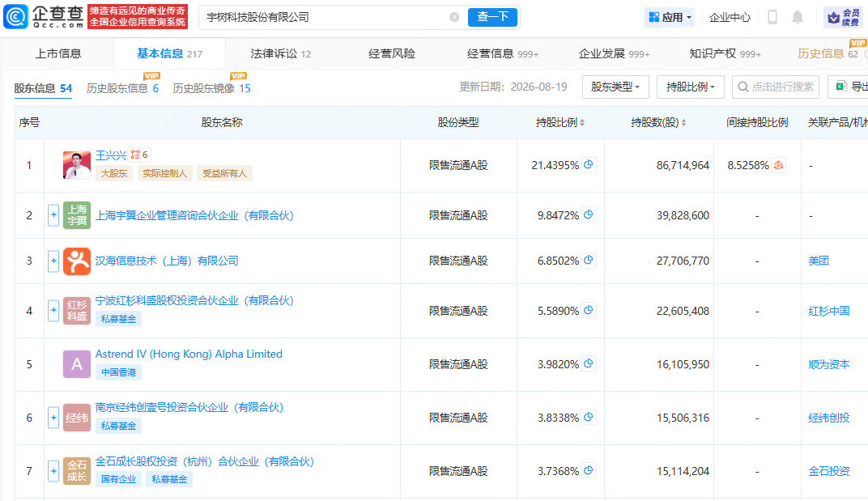The width and height of the screenshot is (868, 501).
Task: Expand the 汉海信息技术（上海）有限公司 row
Action: point(53,260)
